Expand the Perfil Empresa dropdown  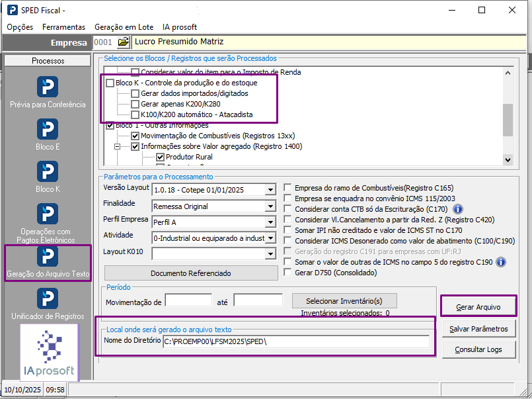tap(269, 222)
